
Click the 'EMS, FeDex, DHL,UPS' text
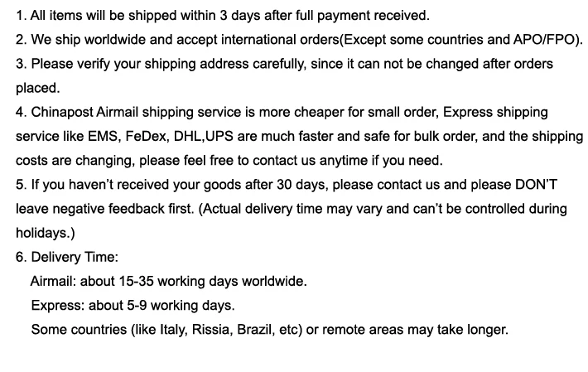coord(160,137)
